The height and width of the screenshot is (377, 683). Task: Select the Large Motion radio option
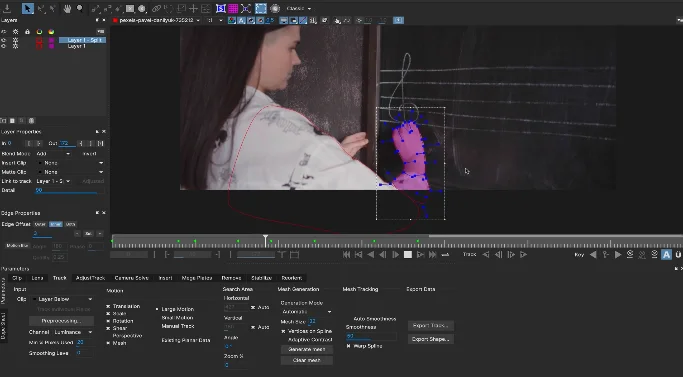coord(157,309)
